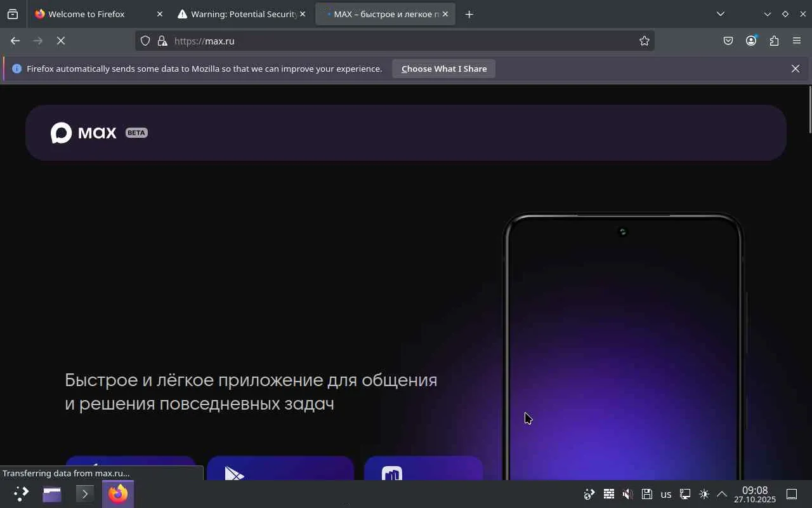Expand the hidden system tray icons
The image size is (812, 508).
[722, 494]
